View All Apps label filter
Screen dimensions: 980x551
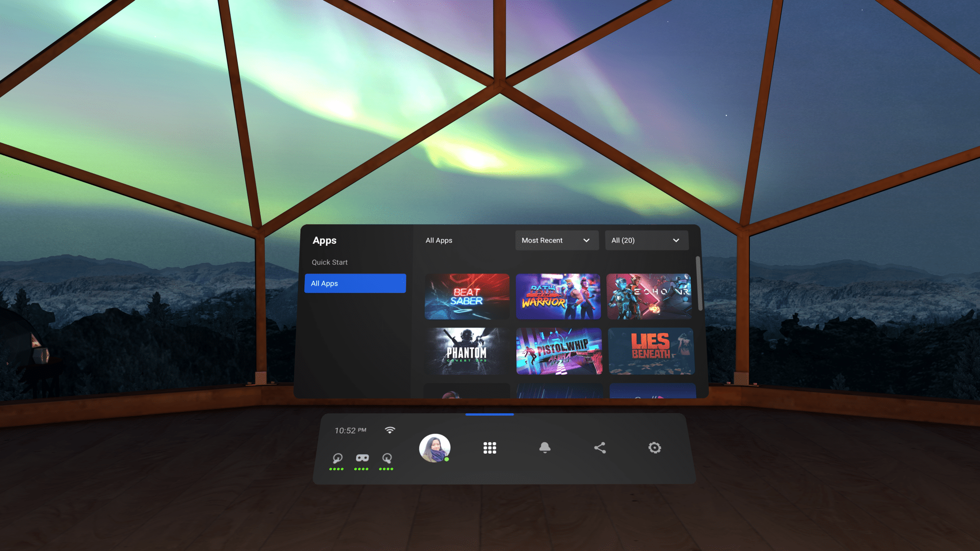point(439,240)
